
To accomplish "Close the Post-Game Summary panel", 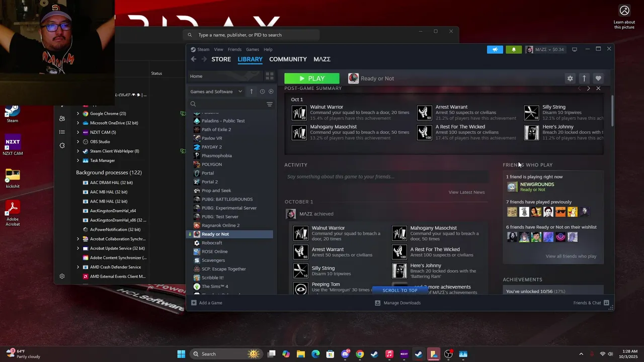I will pos(598,88).
